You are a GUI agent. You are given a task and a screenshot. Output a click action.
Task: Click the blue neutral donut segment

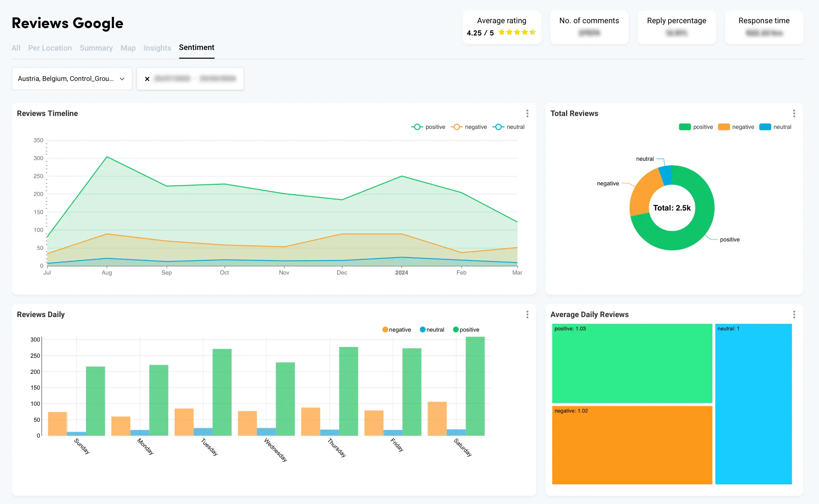(667, 175)
